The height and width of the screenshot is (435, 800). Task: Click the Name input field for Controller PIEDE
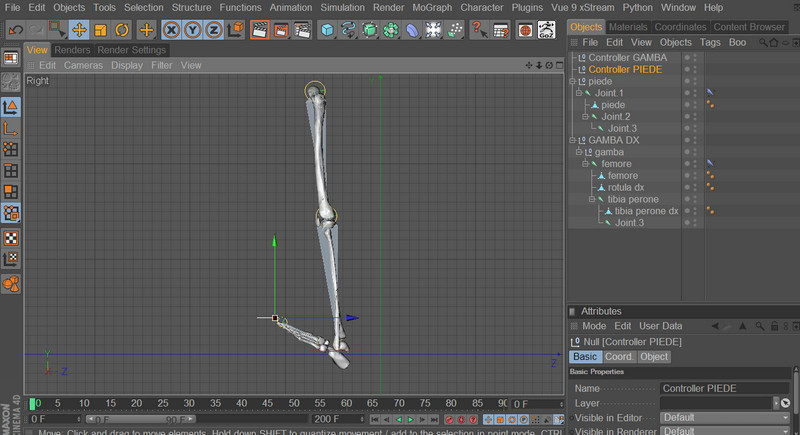pos(724,388)
